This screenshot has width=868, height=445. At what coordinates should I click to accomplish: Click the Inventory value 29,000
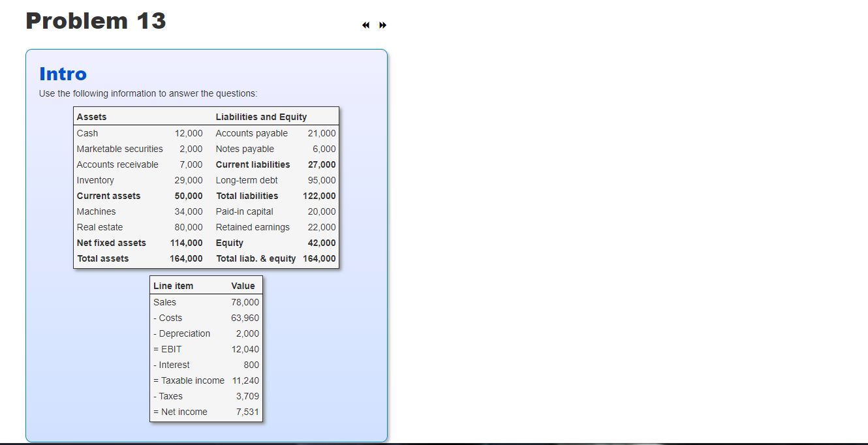tap(189, 180)
